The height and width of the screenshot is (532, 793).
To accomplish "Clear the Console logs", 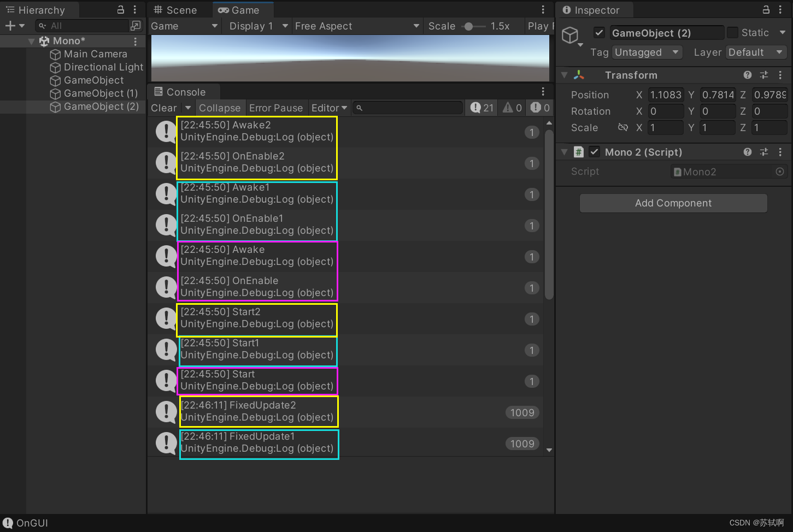I will coord(163,108).
